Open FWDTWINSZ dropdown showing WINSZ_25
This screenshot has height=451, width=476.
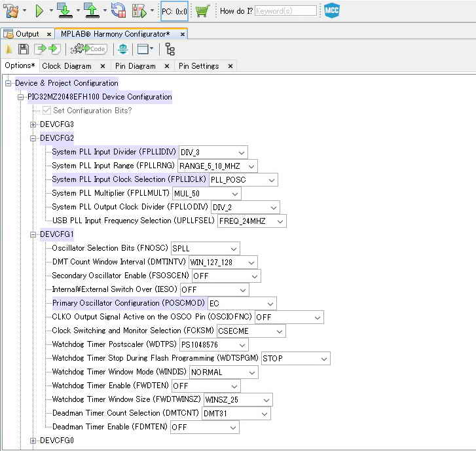[238, 400]
